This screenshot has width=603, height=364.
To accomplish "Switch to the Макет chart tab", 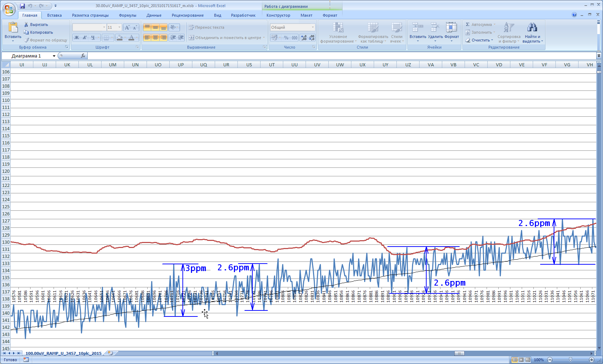I will pos(306,15).
